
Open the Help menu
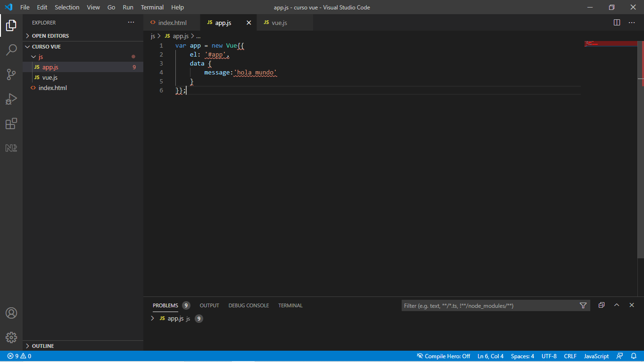[178, 7]
